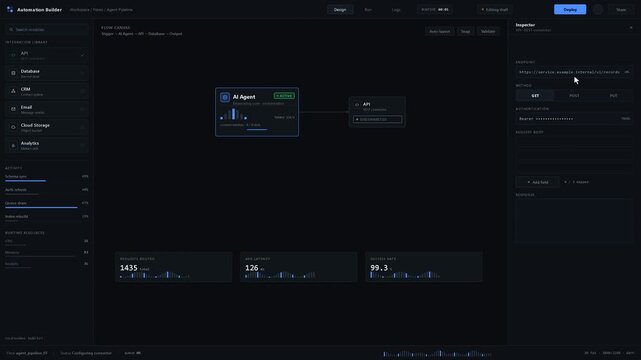
Task: Toggle the Analytics library item indicator
Action: [x=83, y=145]
